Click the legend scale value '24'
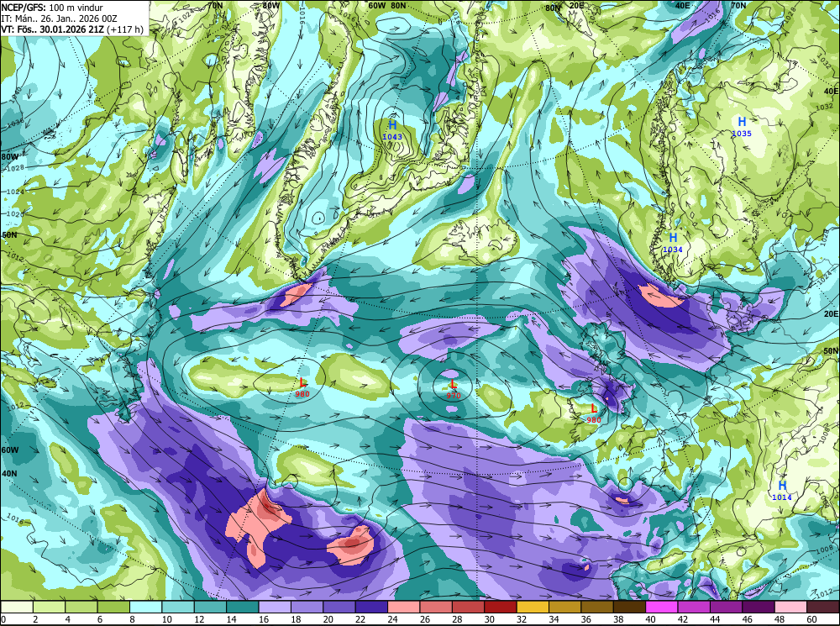This screenshot has width=840, height=626. [x=391, y=619]
